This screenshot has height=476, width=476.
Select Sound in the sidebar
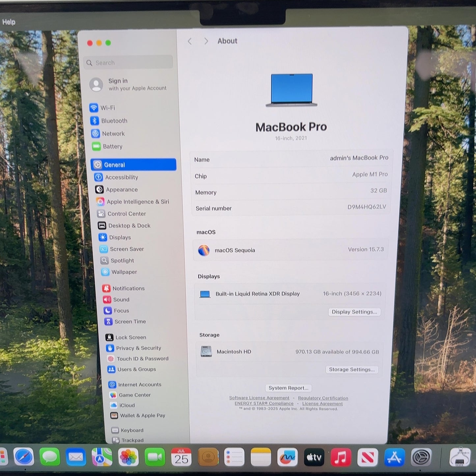pos(116,299)
